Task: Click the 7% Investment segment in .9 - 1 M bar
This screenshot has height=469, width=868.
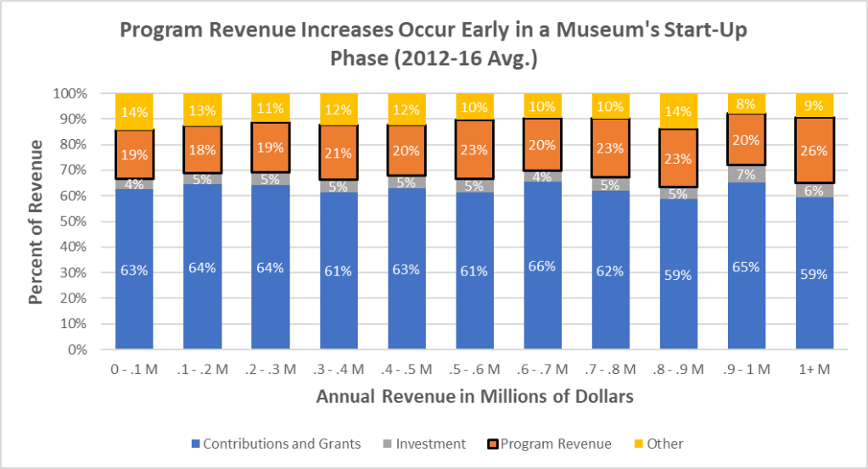Action: (x=747, y=174)
